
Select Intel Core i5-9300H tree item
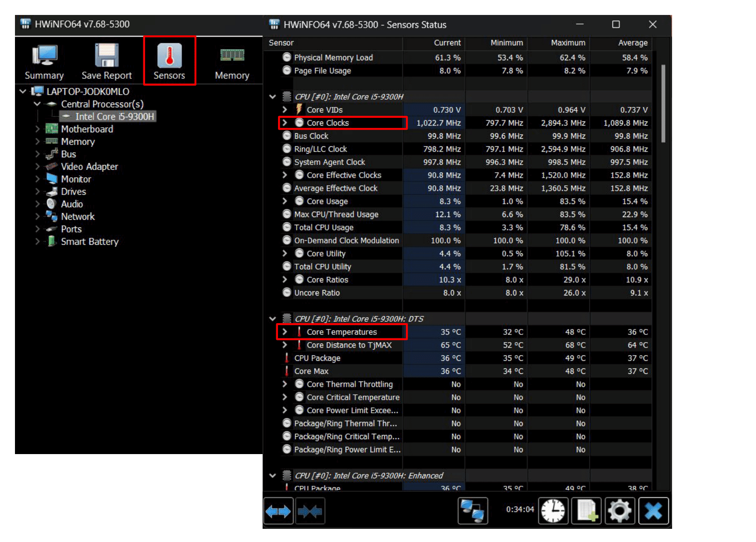(x=114, y=116)
